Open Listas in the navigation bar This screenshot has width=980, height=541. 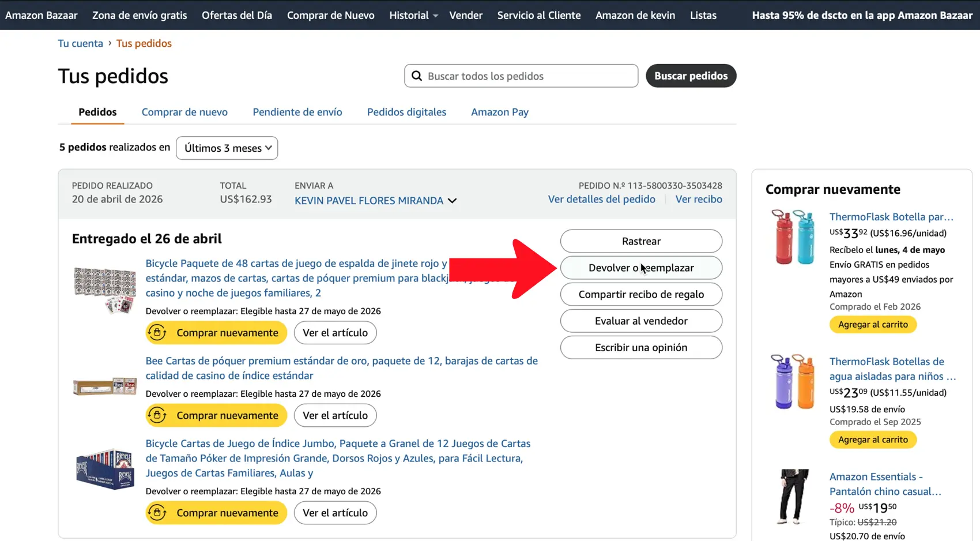tap(703, 16)
